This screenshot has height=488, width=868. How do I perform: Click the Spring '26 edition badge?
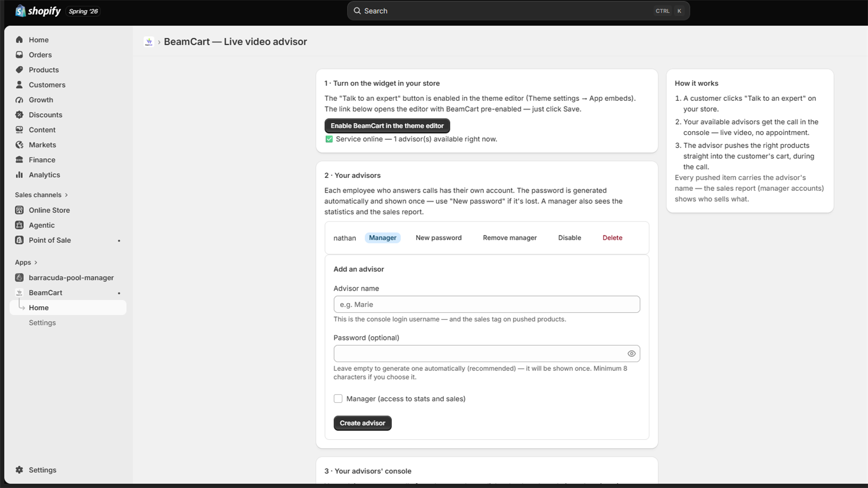84,11
